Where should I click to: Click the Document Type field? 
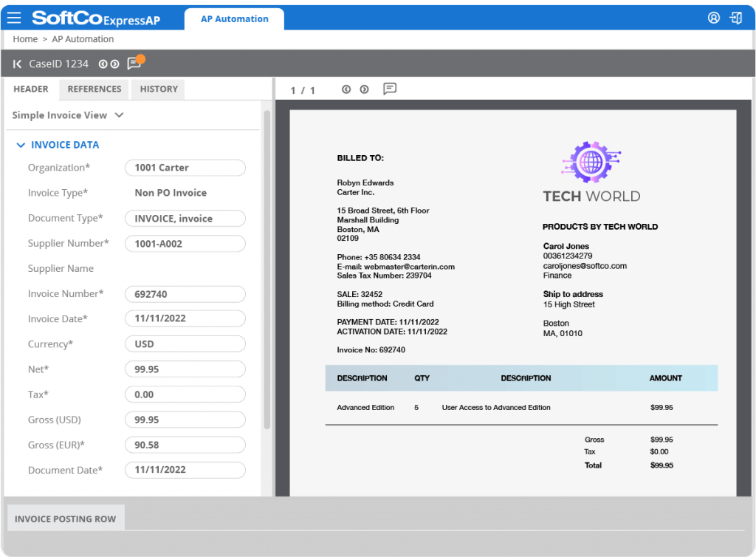[x=185, y=219]
